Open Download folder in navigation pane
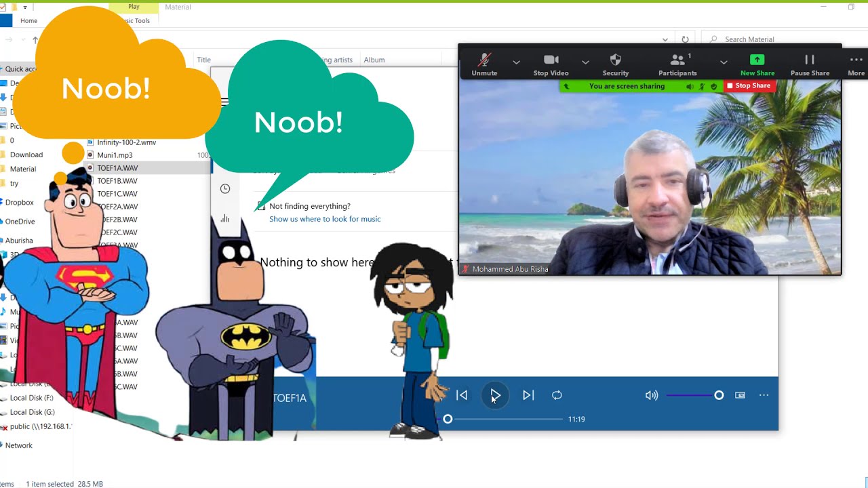The height and width of the screenshot is (488, 868). click(26, 155)
